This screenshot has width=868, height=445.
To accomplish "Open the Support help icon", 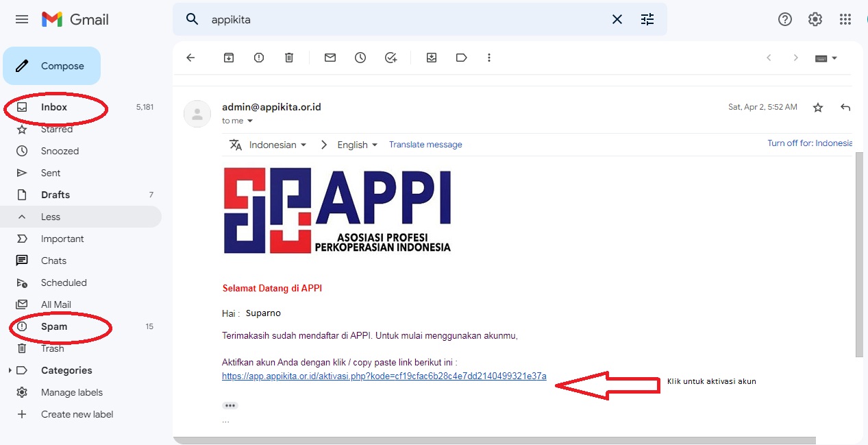I will coord(785,19).
